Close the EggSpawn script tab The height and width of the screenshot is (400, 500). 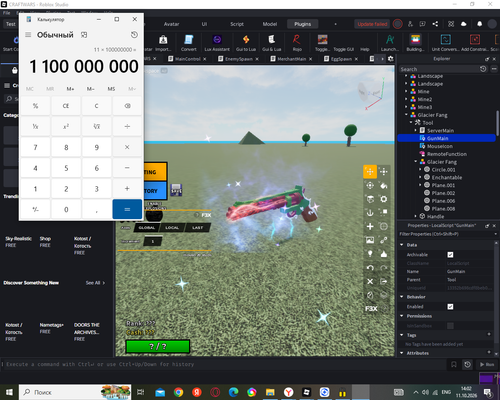[x=356, y=59]
